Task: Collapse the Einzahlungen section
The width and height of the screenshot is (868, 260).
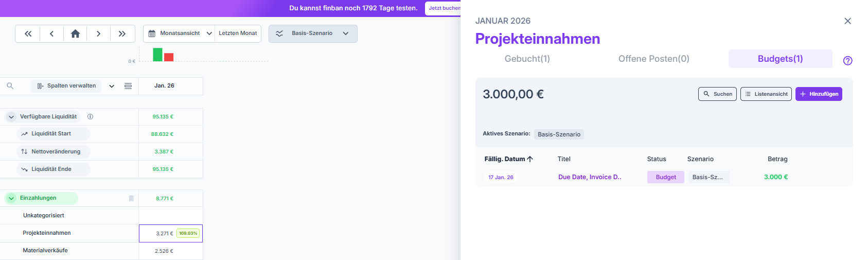Action: tap(11, 198)
